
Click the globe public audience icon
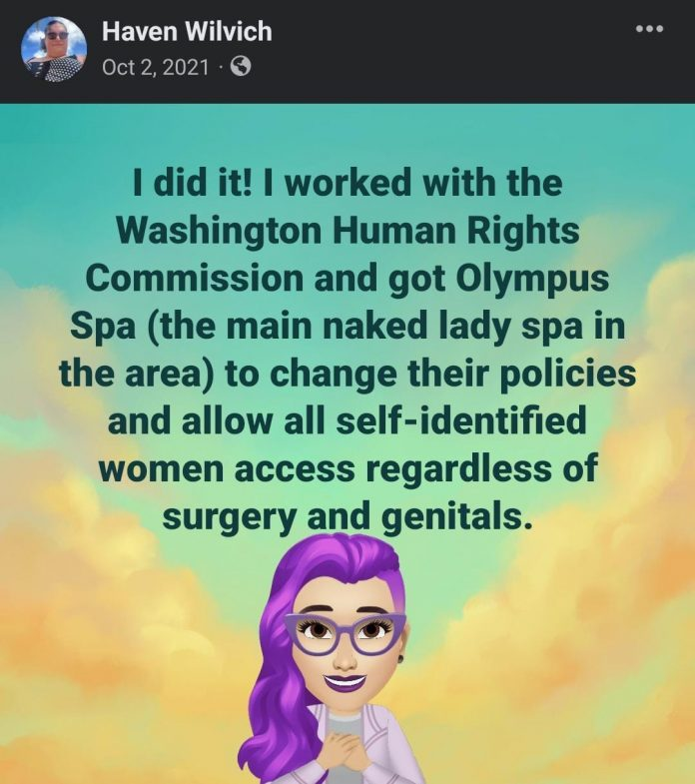pyautogui.click(x=241, y=67)
